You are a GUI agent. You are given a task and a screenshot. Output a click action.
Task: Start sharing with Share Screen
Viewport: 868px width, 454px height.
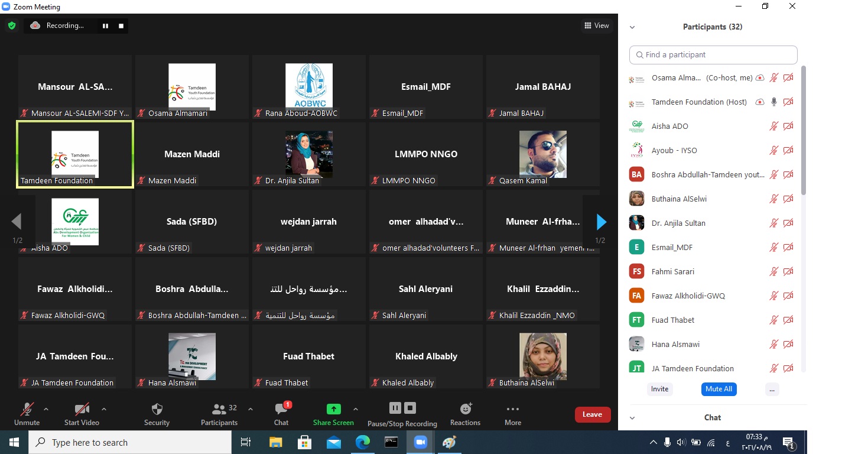[333, 414]
